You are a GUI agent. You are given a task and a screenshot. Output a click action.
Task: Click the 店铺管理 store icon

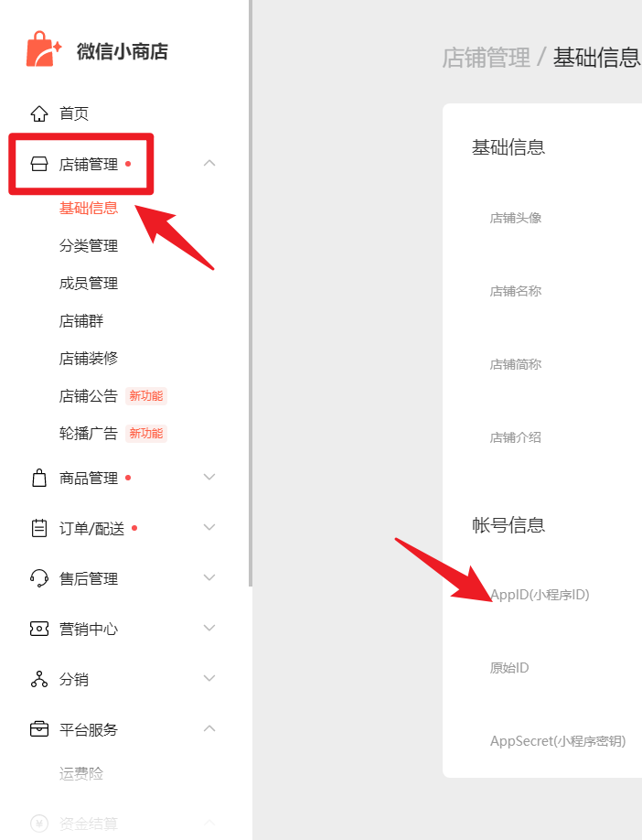pyautogui.click(x=39, y=164)
